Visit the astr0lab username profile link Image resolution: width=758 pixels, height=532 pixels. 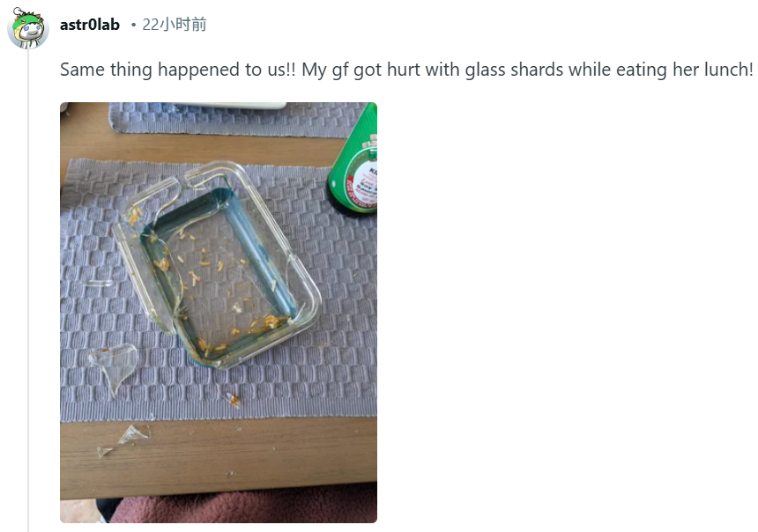[x=89, y=25]
